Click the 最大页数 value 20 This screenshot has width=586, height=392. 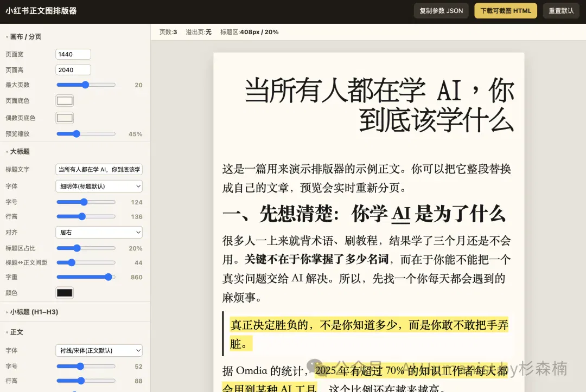(x=138, y=85)
